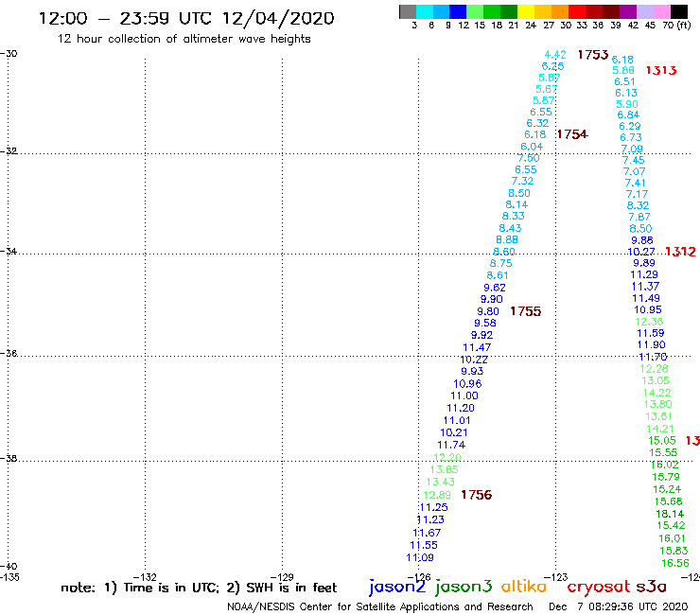Viewport: 700px width, 615px height.
Task: Click the chart title showing the 12/04/2020 UTC time range
Action: 186,18
